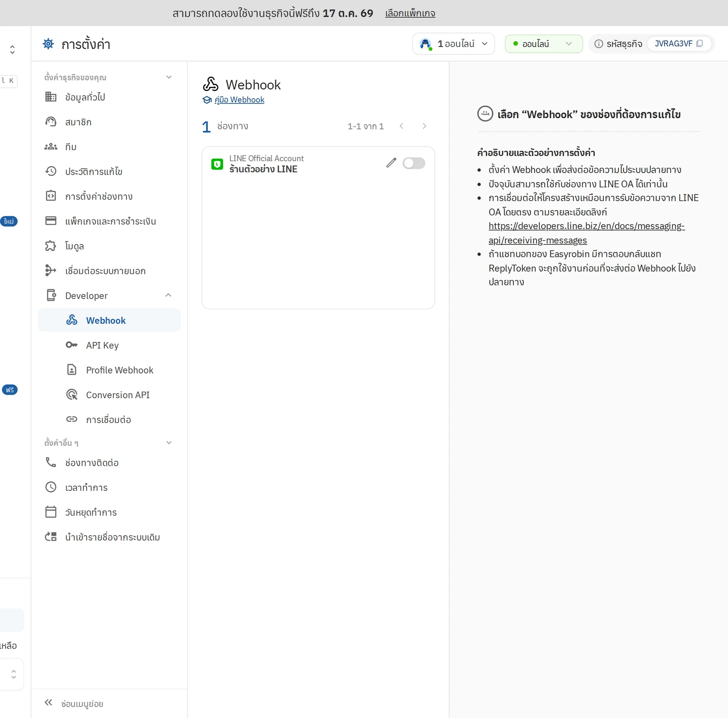The image size is (728, 718).
Task: Open the green ออนไลน์ status dropdown
Action: point(544,44)
